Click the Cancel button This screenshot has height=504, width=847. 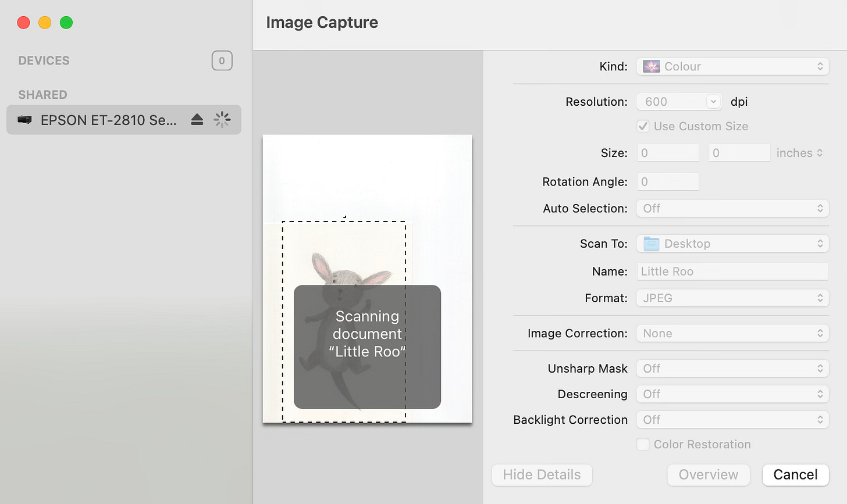[x=795, y=474]
